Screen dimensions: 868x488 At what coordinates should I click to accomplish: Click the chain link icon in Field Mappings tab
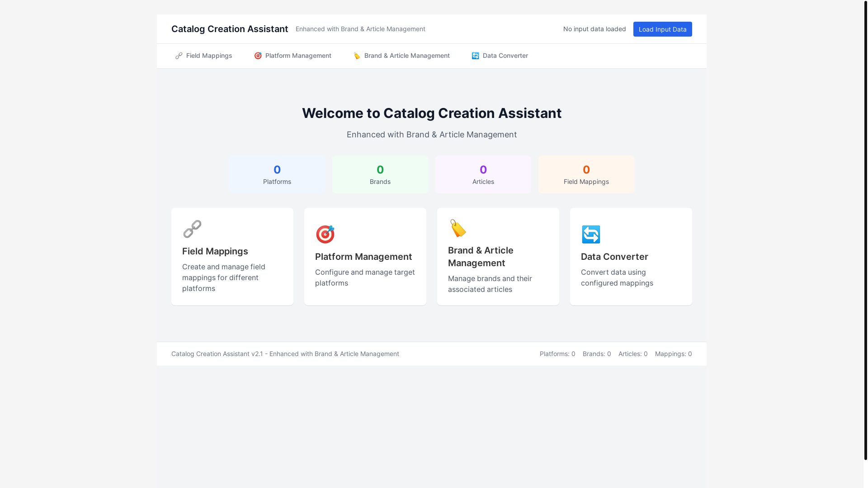[179, 56]
